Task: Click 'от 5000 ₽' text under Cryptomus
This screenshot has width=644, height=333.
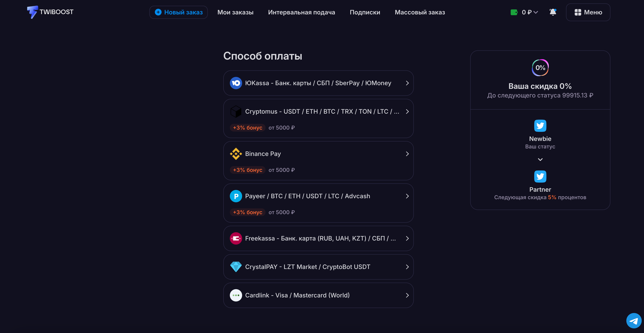Action: pos(281,128)
